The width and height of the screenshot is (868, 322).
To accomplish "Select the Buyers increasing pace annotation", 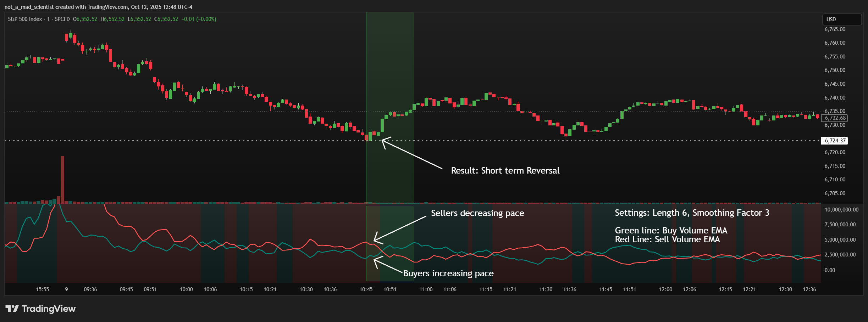I will click(448, 273).
